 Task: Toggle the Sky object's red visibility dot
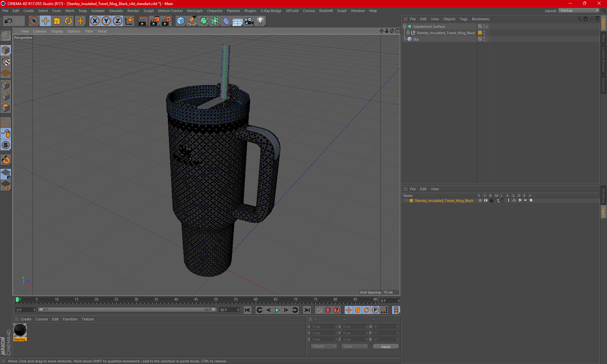pyautogui.click(x=484, y=38)
